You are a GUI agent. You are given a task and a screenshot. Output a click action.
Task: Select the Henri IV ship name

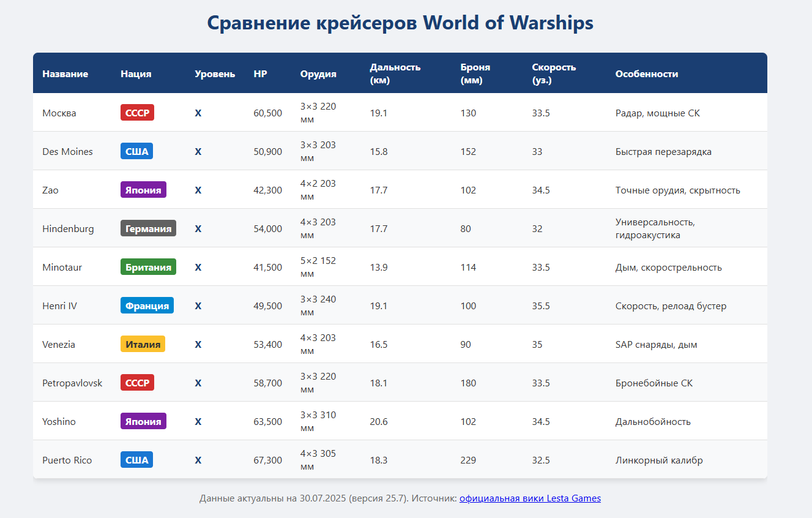click(x=59, y=306)
